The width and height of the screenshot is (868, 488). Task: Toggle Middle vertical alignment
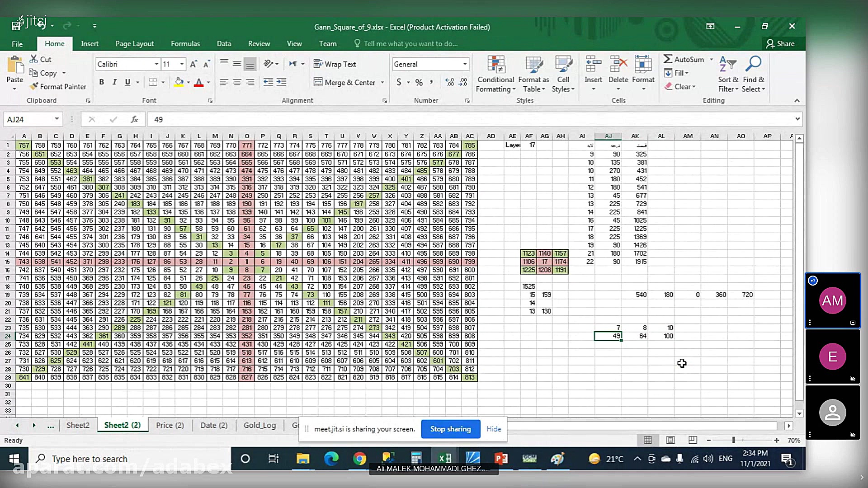click(x=237, y=64)
